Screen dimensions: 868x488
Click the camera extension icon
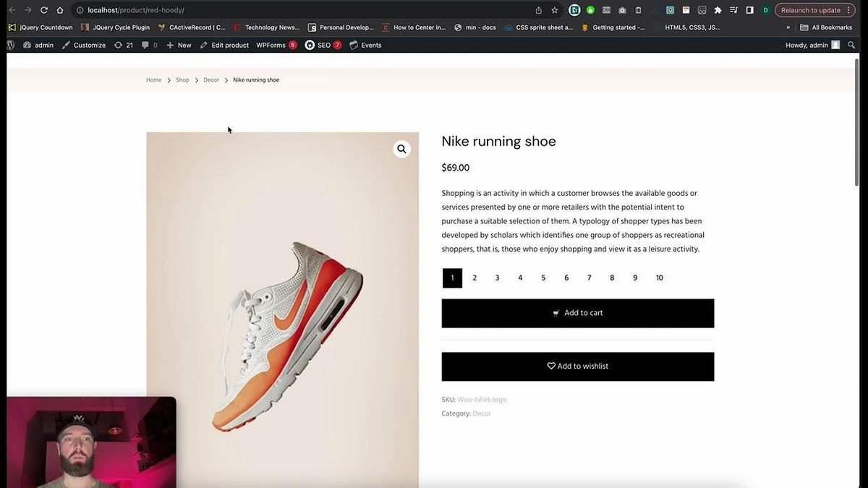coord(622,10)
